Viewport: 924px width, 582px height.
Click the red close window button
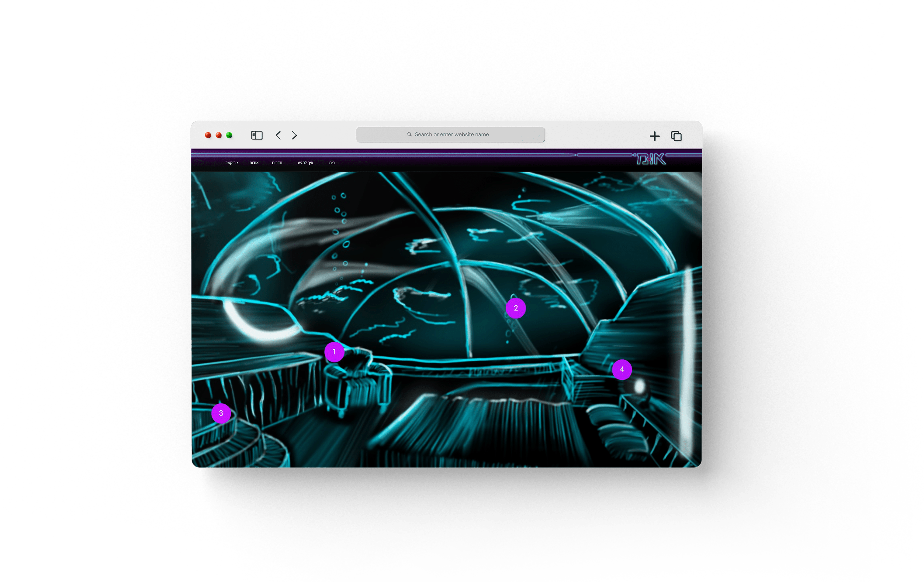(x=208, y=135)
